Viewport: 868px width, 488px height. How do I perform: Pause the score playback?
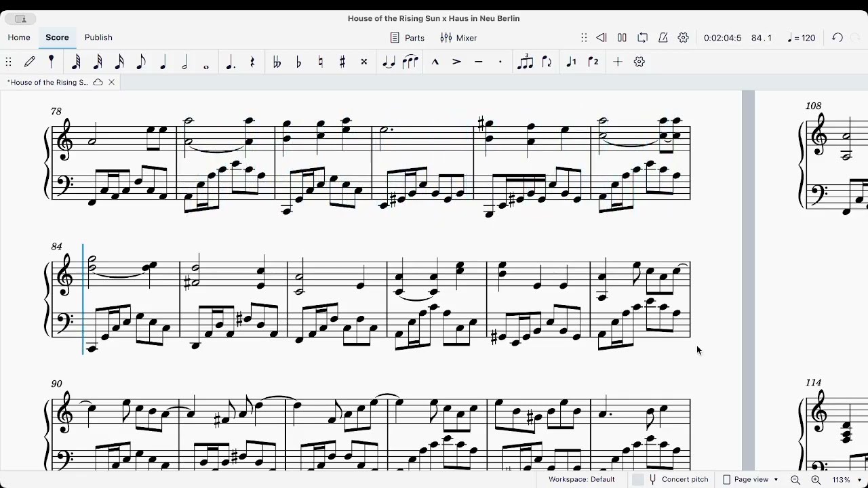coord(622,38)
